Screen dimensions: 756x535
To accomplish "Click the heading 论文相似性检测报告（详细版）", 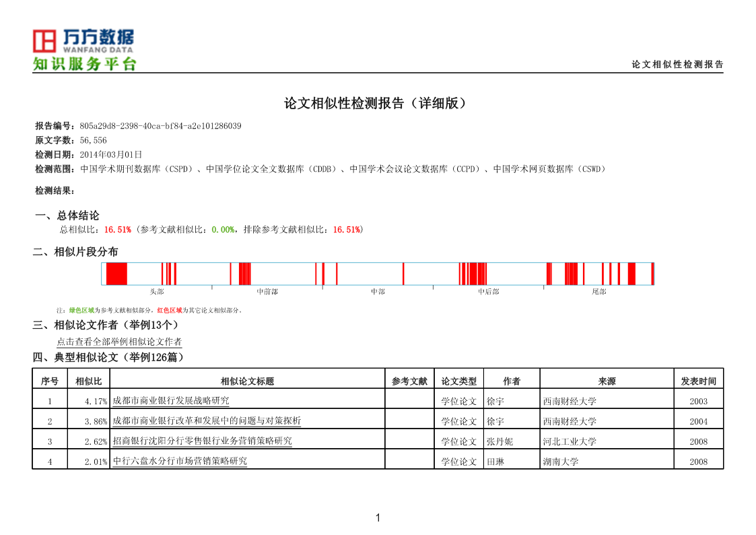I will pos(376,102).
